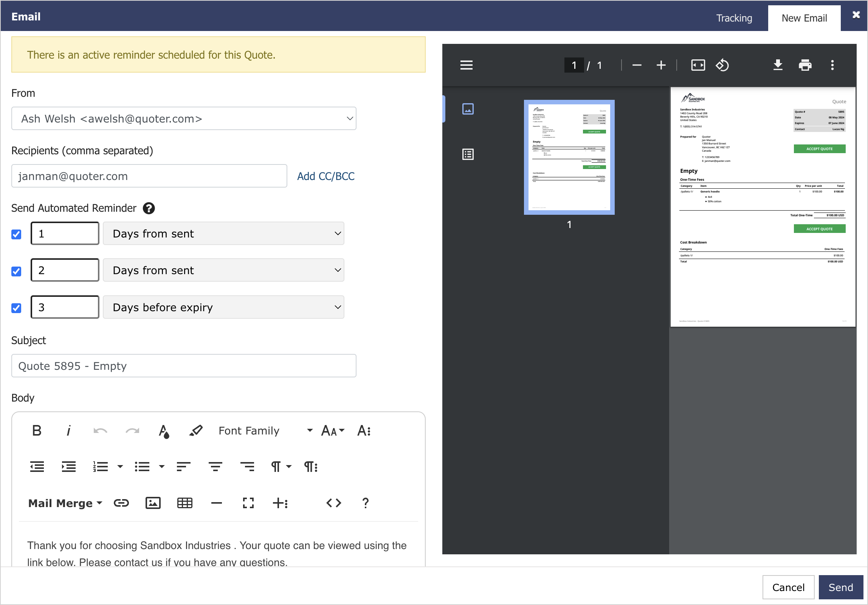The width and height of the screenshot is (868, 605).
Task: Toggle bold formatting in body editor
Action: coord(37,430)
